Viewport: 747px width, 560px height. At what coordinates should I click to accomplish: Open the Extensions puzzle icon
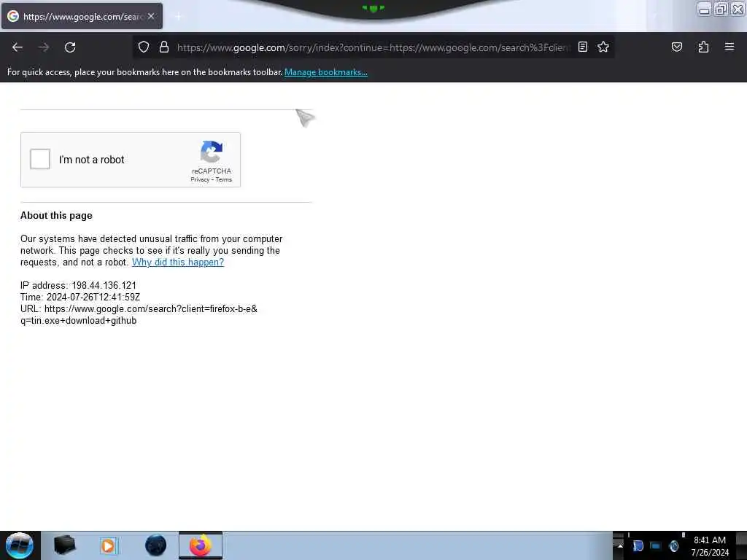coord(703,47)
